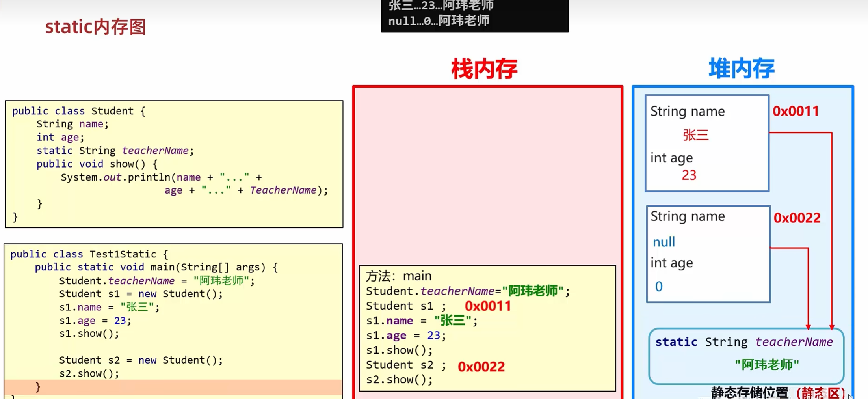This screenshot has height=399, width=868.
Task: Click the 'age + "..." + TeacherName);' line
Action: tap(246, 190)
